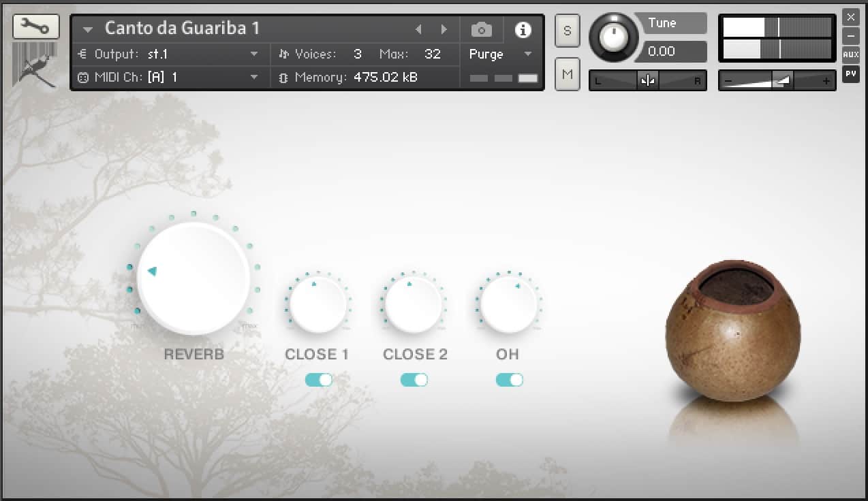Turn off the OH microphone switch
This screenshot has width=868, height=501.
point(509,380)
